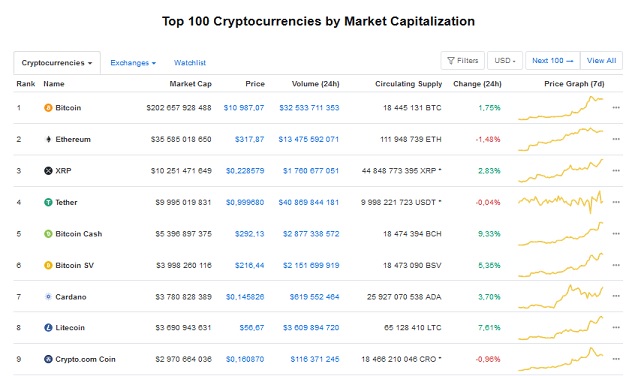Open the USD currency selector

[x=505, y=60]
